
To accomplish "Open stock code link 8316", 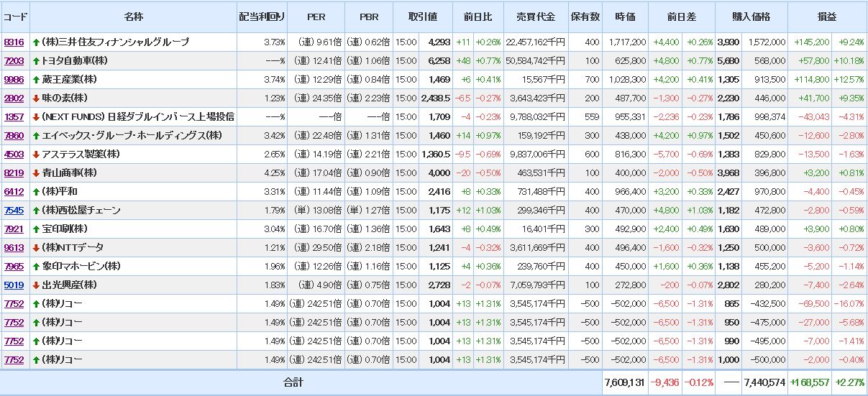I will (14, 42).
